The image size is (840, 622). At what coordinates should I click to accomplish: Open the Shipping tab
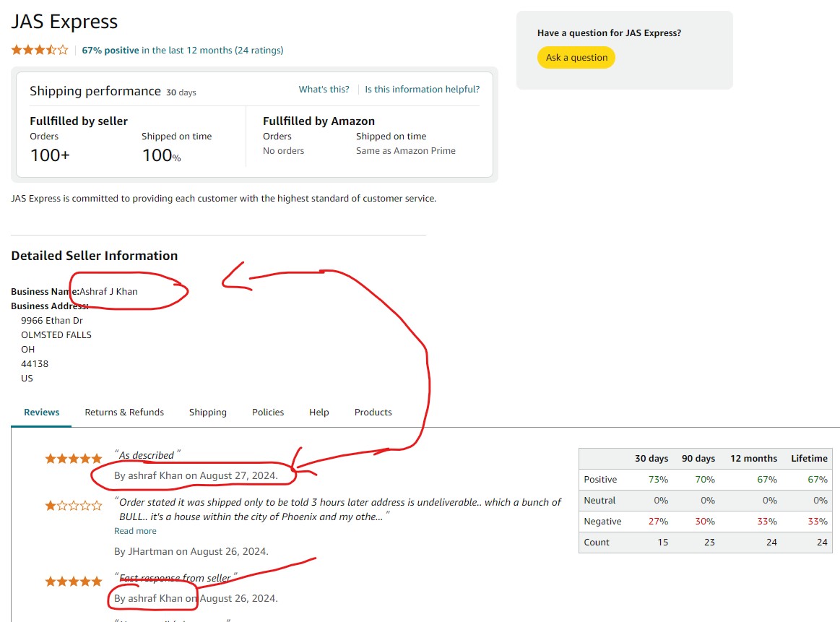tap(208, 412)
